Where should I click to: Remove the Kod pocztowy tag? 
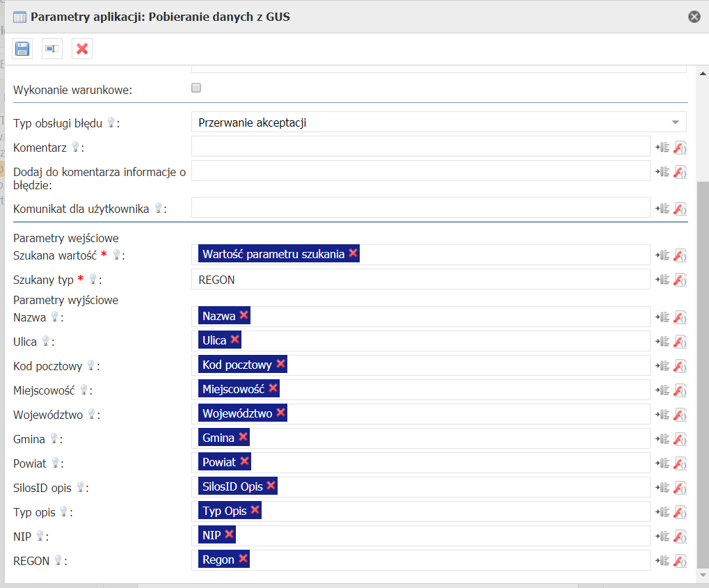pos(280,364)
